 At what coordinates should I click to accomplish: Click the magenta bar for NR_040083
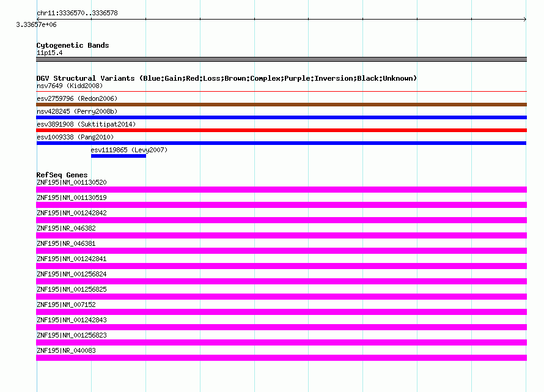click(281, 358)
